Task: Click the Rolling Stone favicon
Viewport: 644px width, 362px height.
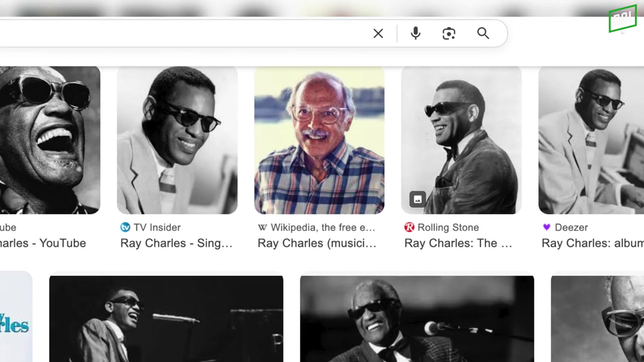Action: coord(409,227)
